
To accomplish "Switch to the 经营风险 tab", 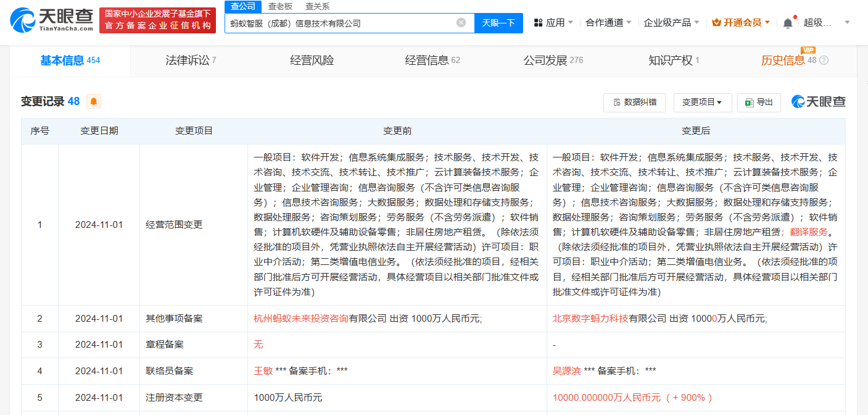I will click(x=312, y=61).
